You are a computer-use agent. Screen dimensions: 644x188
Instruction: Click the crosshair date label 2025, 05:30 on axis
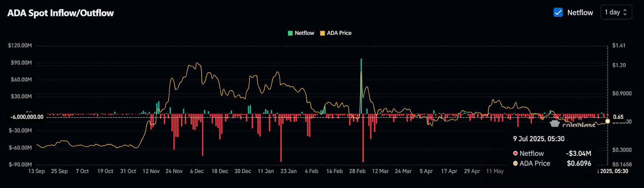click(x=612, y=171)
